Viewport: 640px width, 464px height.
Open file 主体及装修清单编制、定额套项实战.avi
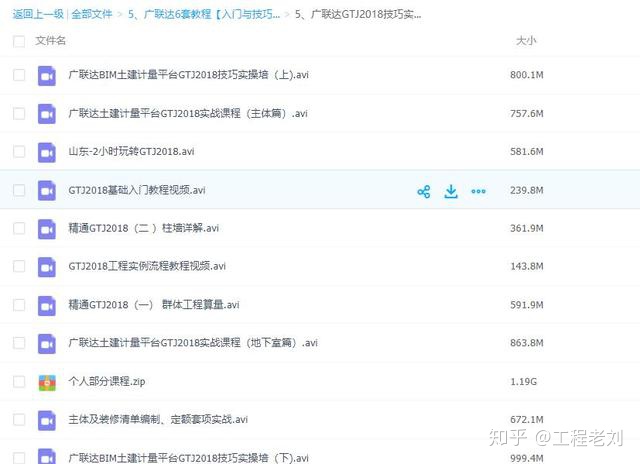[158, 420]
